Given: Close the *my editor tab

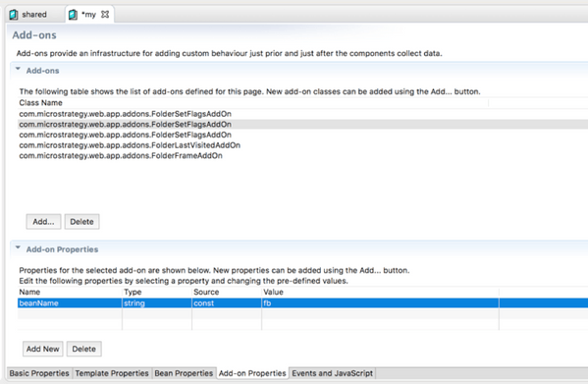Looking at the screenshot, I should coord(105,15).
